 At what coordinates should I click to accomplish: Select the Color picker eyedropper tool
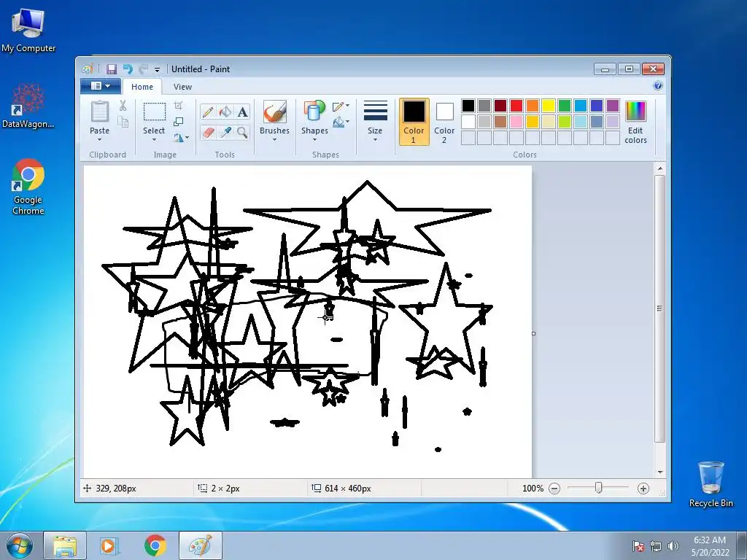coord(225,132)
